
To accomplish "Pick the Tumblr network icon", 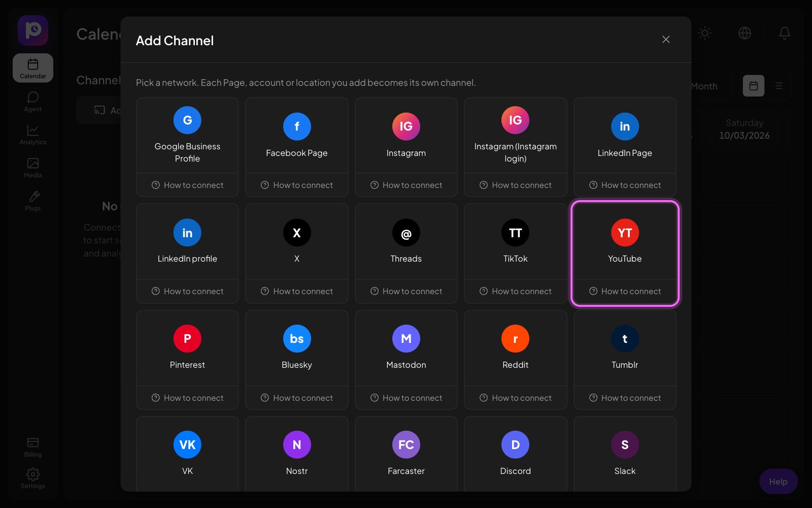I will click(x=625, y=339).
